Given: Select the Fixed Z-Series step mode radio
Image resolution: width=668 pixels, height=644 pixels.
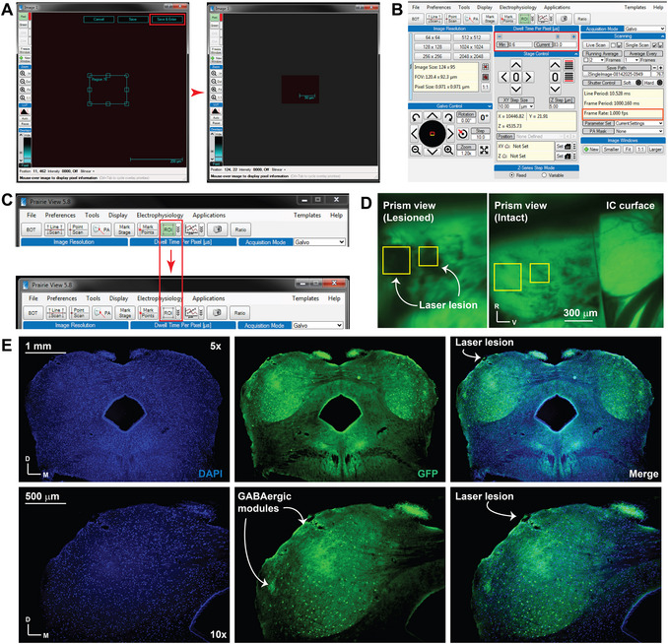Looking at the screenshot, I should [x=511, y=175].
